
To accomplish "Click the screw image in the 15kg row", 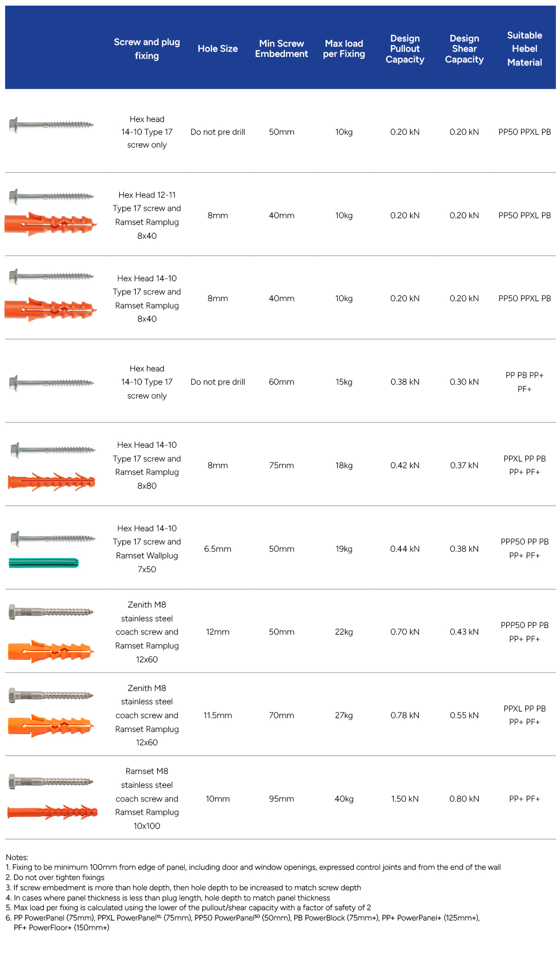I will 51,383.
